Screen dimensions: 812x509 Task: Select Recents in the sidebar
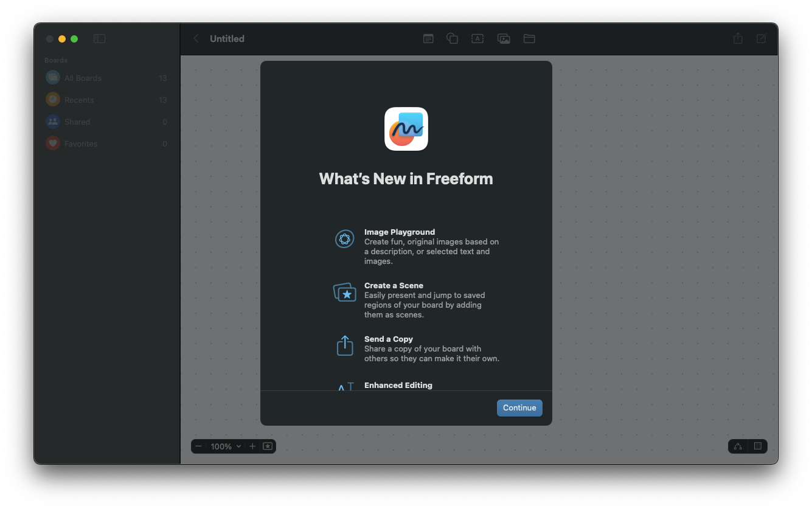pyautogui.click(x=106, y=100)
